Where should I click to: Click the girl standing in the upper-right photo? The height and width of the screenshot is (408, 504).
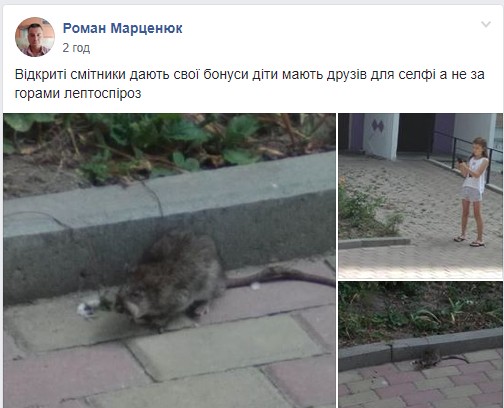coord(473,192)
